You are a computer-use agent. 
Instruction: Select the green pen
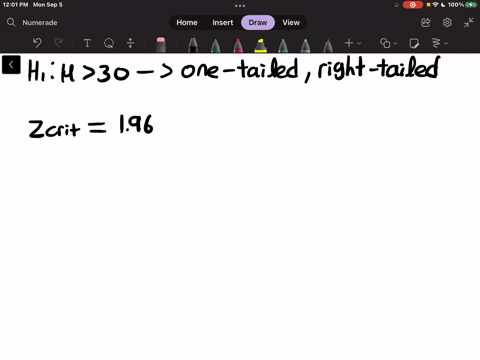pyautogui.click(x=216, y=45)
